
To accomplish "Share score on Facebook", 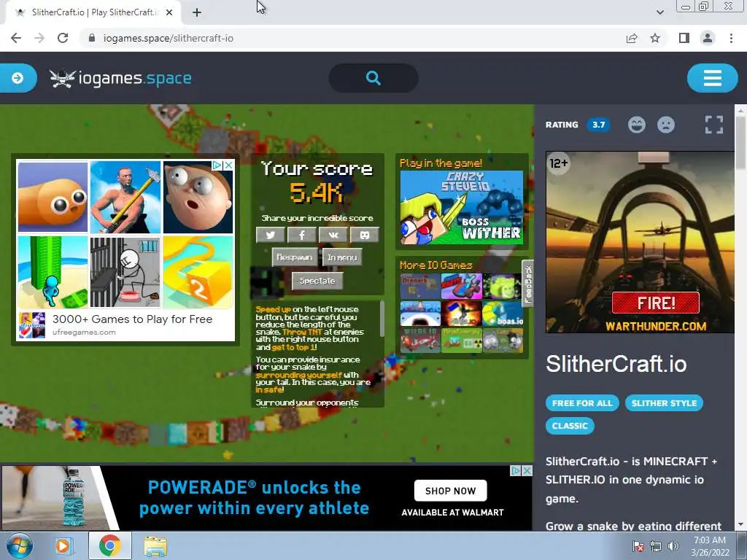I will pyautogui.click(x=301, y=235).
